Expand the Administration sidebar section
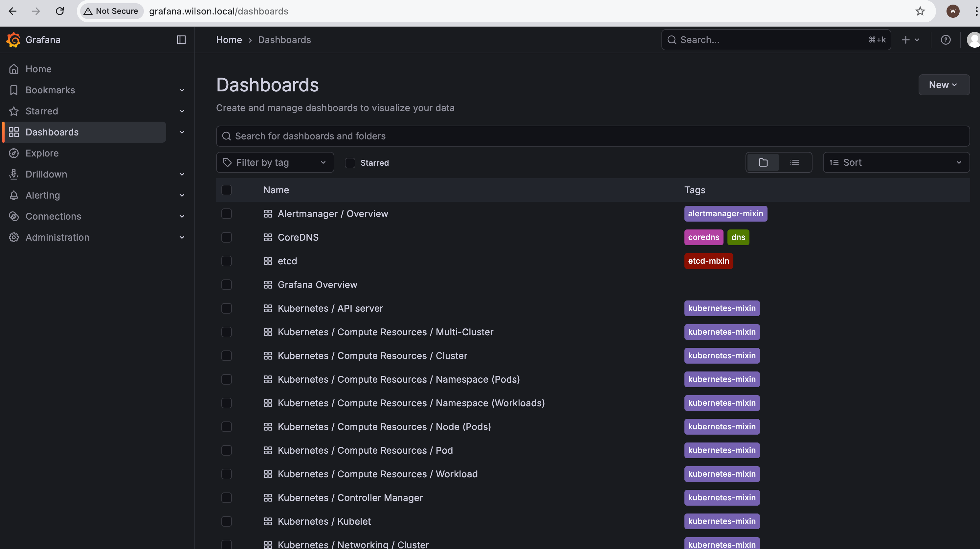This screenshot has height=549, width=980. (x=182, y=237)
